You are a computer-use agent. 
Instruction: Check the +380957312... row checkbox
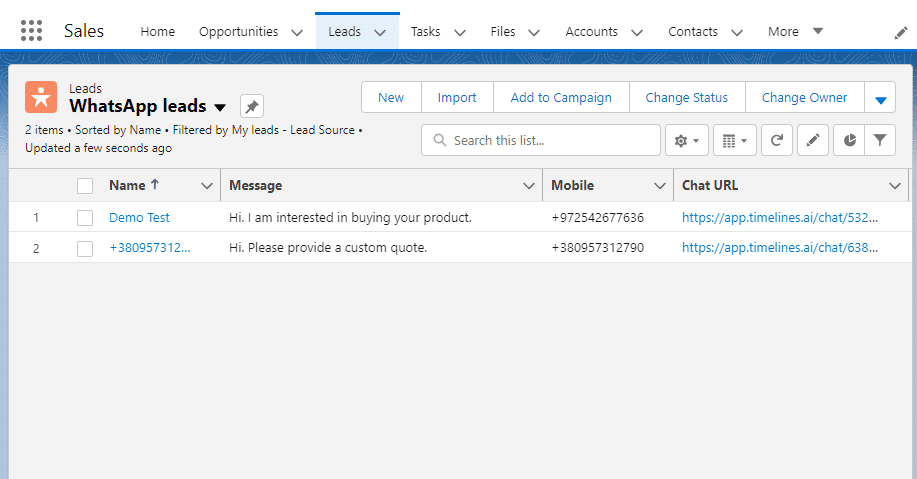[85, 249]
